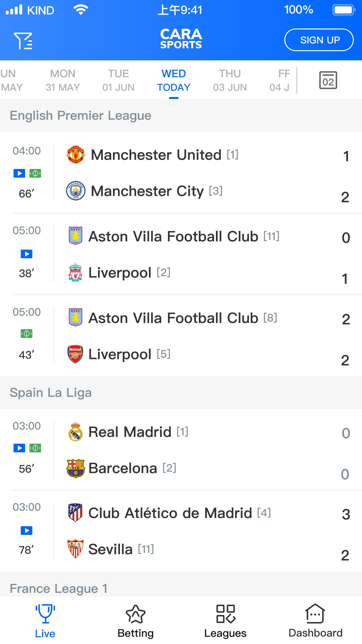The height and width of the screenshot is (644, 362).
Task: Play live video for Real Madrid match
Action: click(19, 448)
